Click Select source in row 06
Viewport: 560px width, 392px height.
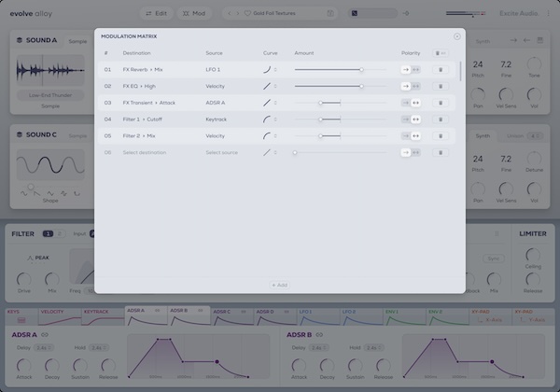222,152
